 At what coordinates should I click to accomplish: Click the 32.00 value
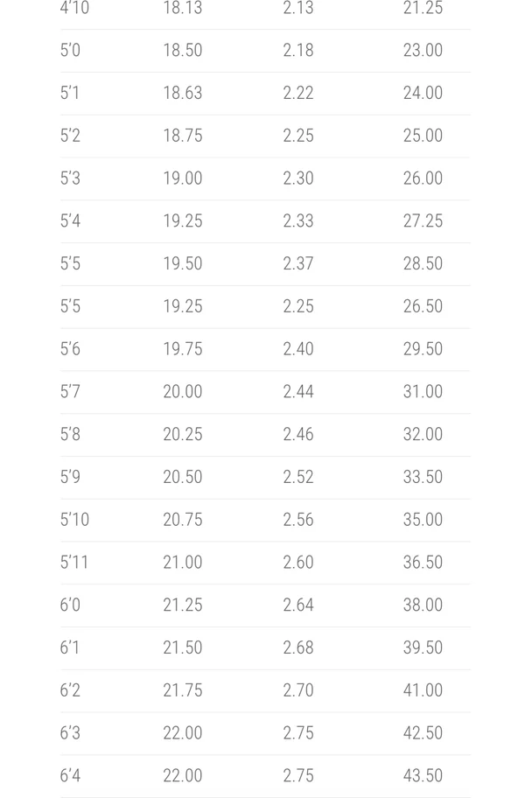(x=423, y=434)
